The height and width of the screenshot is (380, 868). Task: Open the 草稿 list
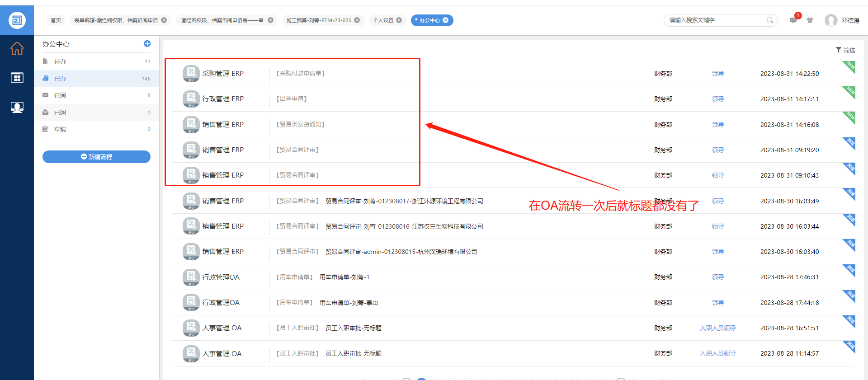point(97,129)
